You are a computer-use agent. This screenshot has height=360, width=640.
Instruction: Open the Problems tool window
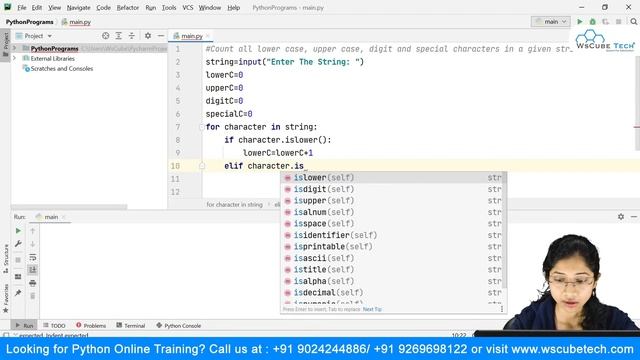click(91, 325)
